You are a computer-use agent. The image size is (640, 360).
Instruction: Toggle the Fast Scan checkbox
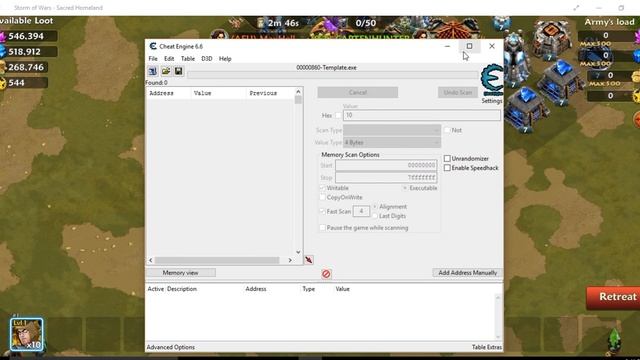pyautogui.click(x=322, y=211)
